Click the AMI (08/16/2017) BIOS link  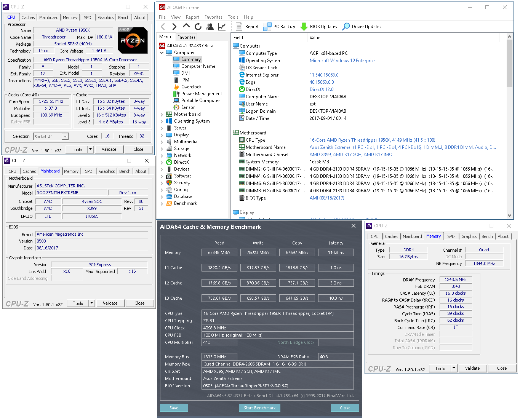tap(327, 198)
